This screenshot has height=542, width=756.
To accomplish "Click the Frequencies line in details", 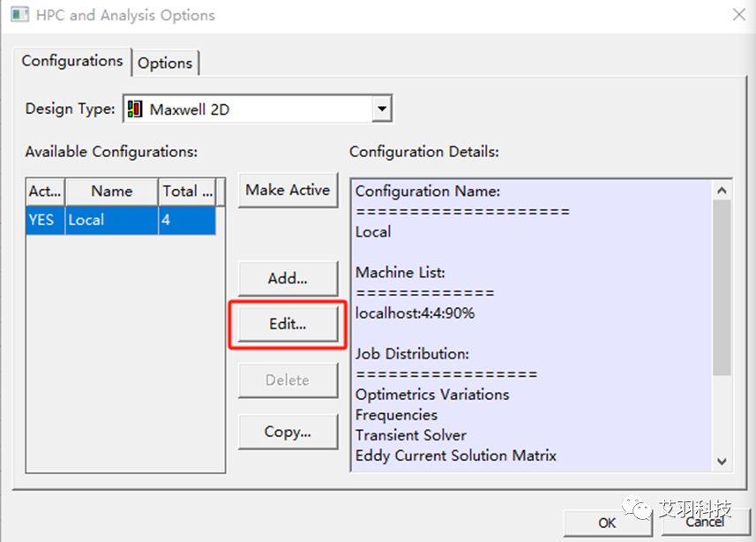I will [396, 415].
